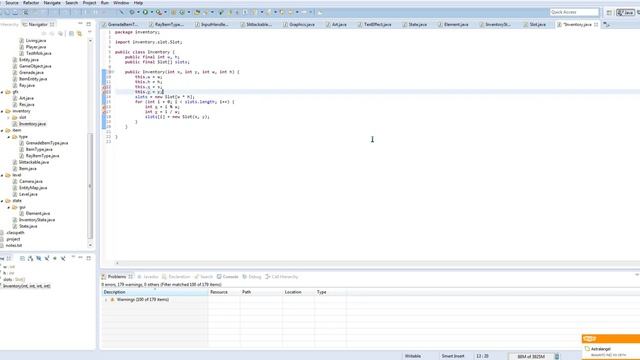This screenshot has height=360, width=640.
Task: Click the heap status garbage collector icon
Action: tap(557, 356)
